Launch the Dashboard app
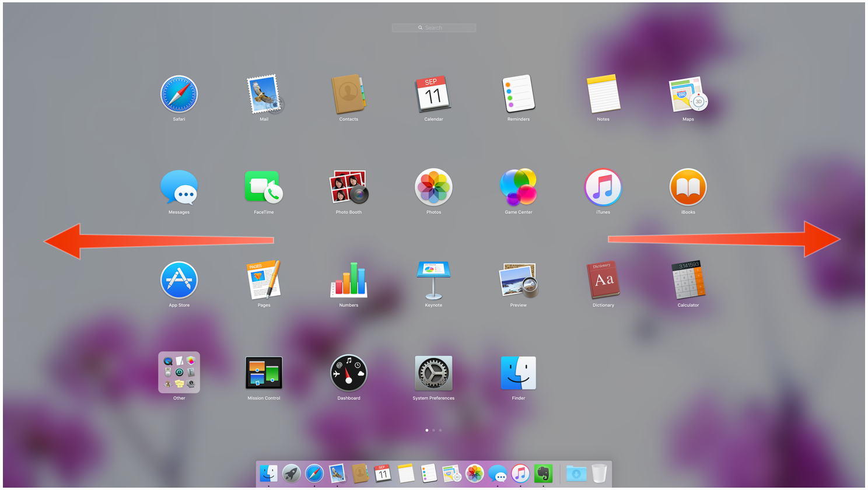The image size is (868, 490). [x=349, y=373]
